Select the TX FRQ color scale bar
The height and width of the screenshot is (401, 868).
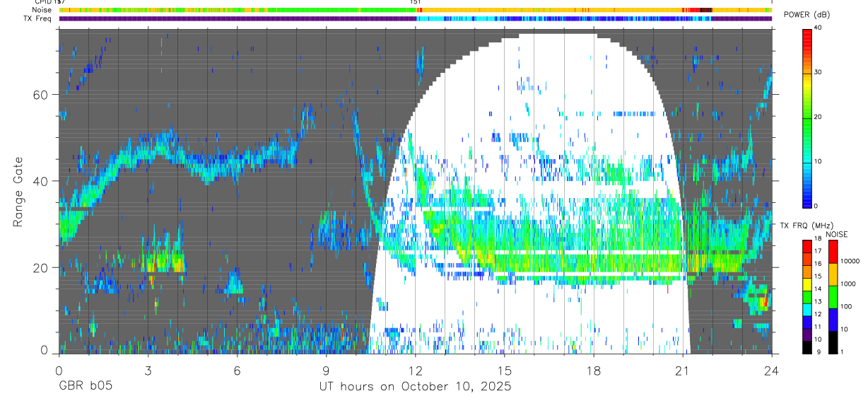[x=807, y=296]
